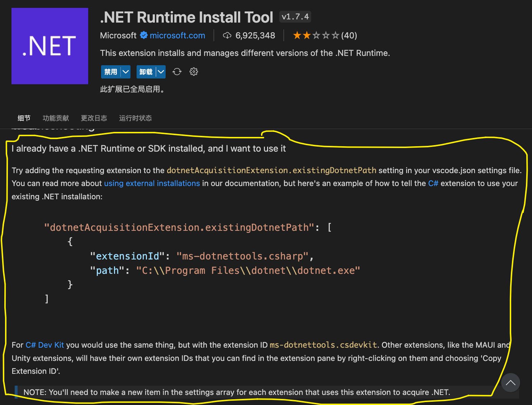Click the ms-dotnettools.csdevkit inline code

[323, 345]
